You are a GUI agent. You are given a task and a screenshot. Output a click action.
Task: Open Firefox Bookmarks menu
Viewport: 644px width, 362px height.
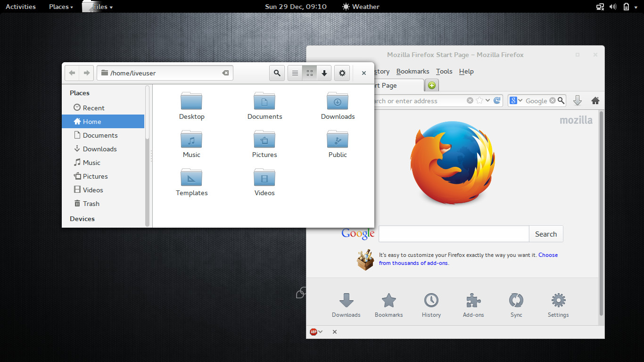[x=413, y=72]
